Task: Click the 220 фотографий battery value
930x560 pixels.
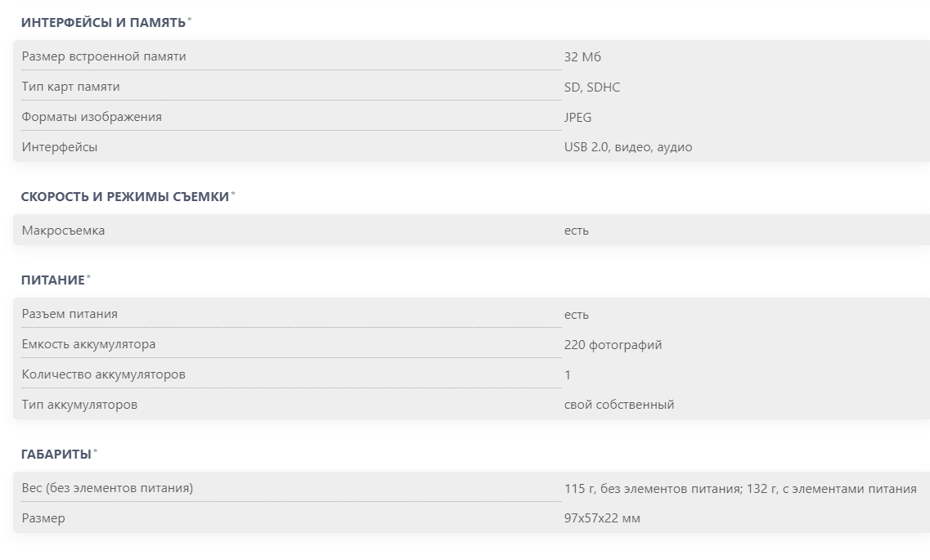Action: coord(613,345)
